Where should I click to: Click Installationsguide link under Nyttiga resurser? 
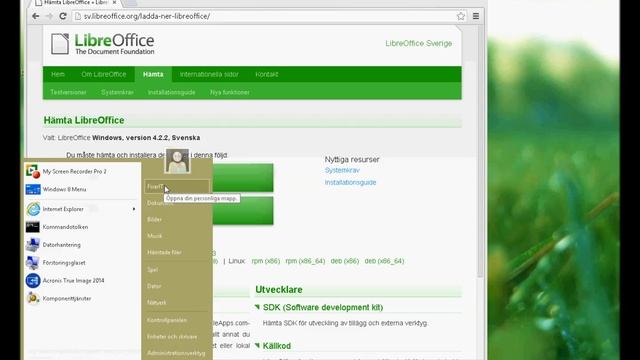click(350, 182)
